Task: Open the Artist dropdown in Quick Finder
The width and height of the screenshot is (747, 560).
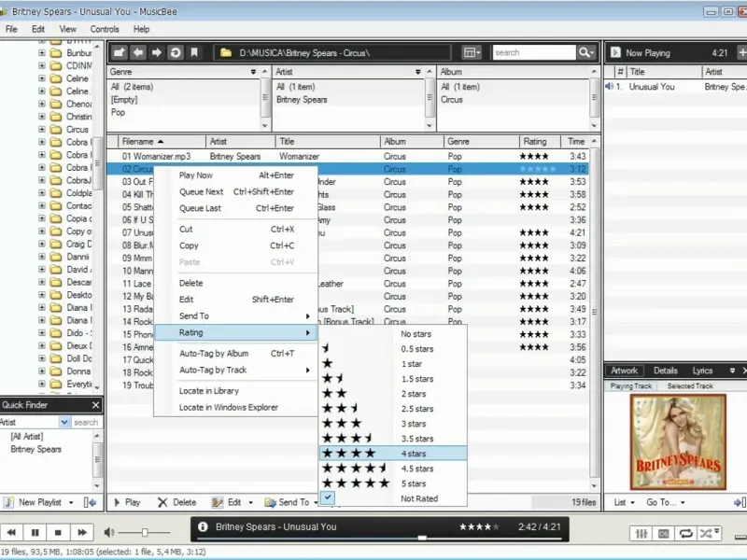Action: [x=64, y=422]
